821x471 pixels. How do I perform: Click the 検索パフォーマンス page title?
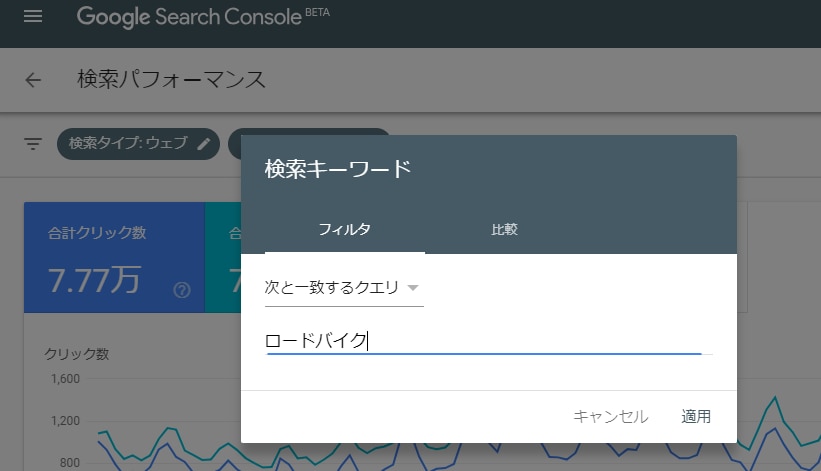pyautogui.click(x=172, y=80)
